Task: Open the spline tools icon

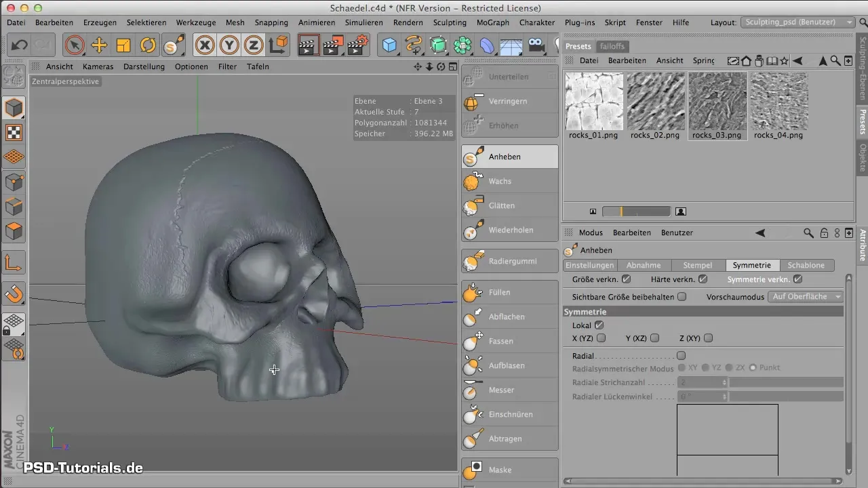Action: 414,45
